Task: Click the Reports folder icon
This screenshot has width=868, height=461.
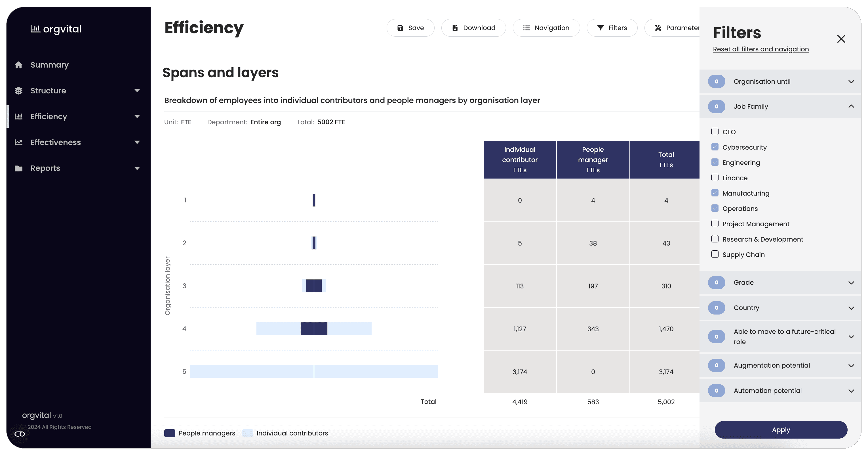Action: pos(18,168)
